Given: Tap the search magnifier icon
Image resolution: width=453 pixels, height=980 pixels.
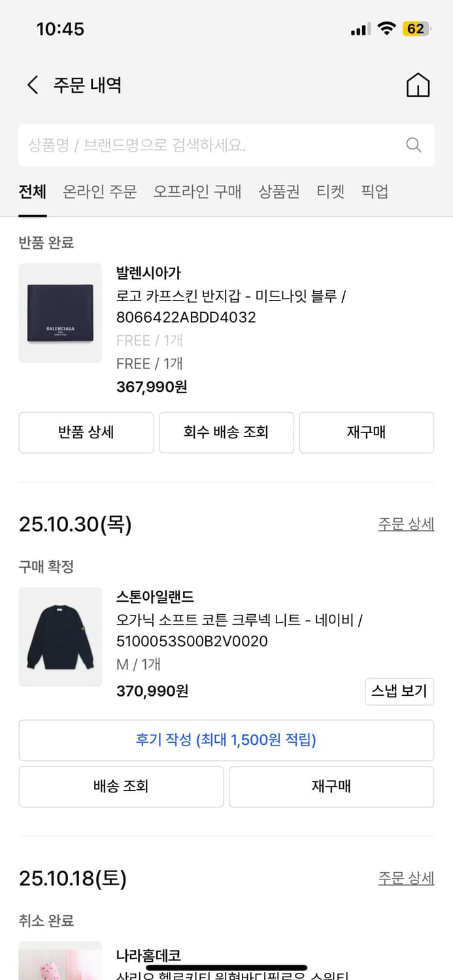Looking at the screenshot, I should coord(413,145).
